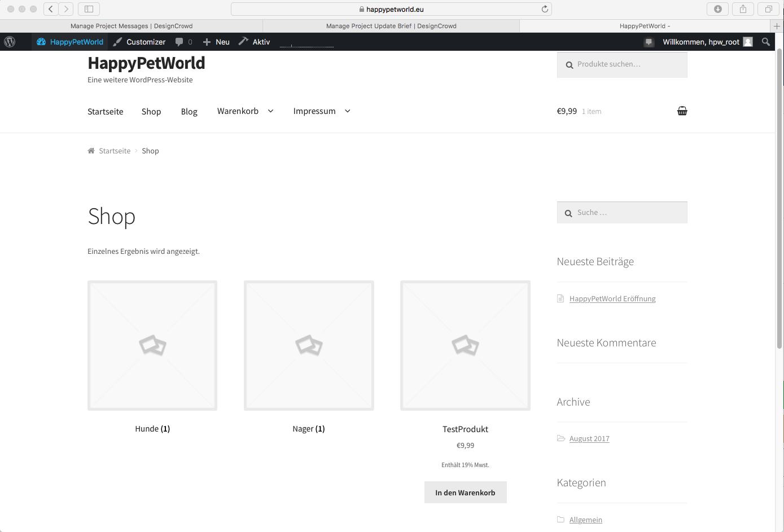Open the WordPress logo menu in admin bar
The width and height of the screenshot is (784, 532).
coord(10,42)
